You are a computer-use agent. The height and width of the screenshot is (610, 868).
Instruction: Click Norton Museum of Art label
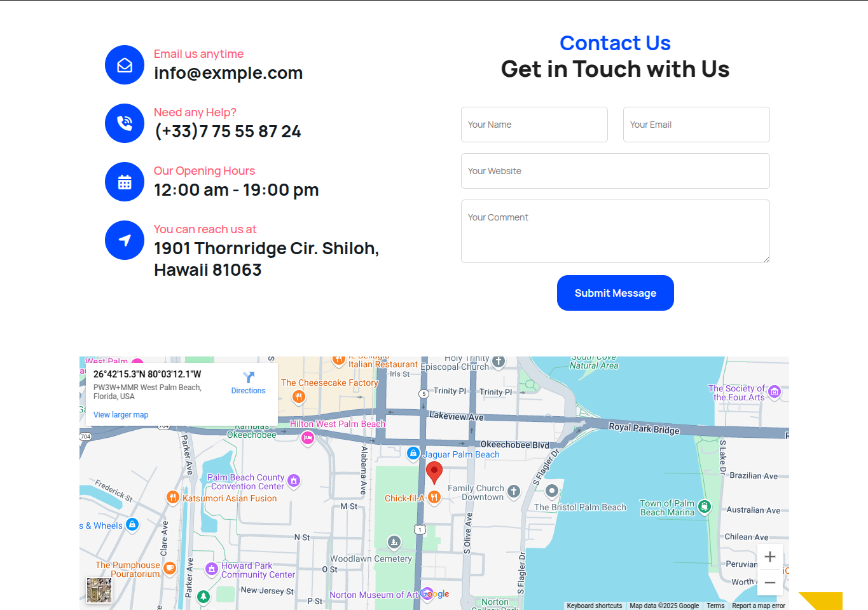pyautogui.click(x=374, y=595)
